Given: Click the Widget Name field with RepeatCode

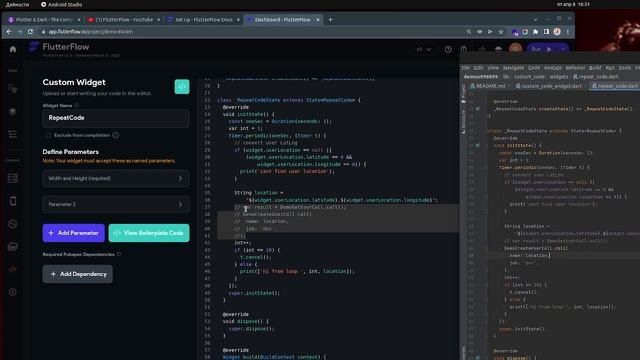Looking at the screenshot, I should pyautogui.click(x=116, y=118).
